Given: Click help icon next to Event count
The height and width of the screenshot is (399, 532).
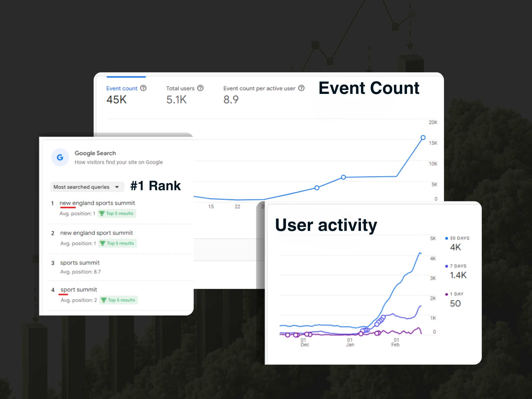Looking at the screenshot, I should [x=143, y=88].
